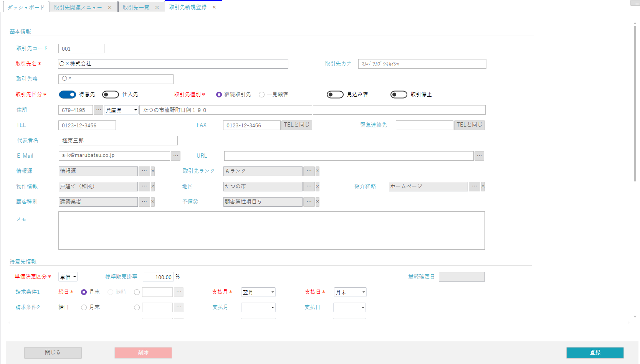Viewport: 640px width, 364px height.
Task: Open URL field ellipsis button
Action: pyautogui.click(x=479, y=156)
